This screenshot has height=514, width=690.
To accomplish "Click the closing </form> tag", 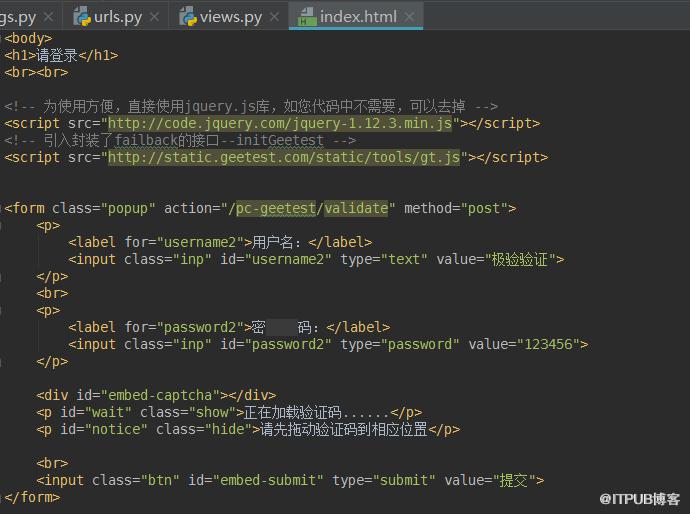I will coord(32,497).
